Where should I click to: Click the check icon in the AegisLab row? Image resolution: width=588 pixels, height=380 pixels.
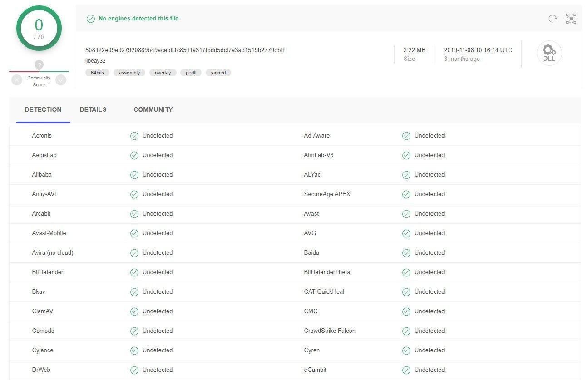tap(134, 155)
